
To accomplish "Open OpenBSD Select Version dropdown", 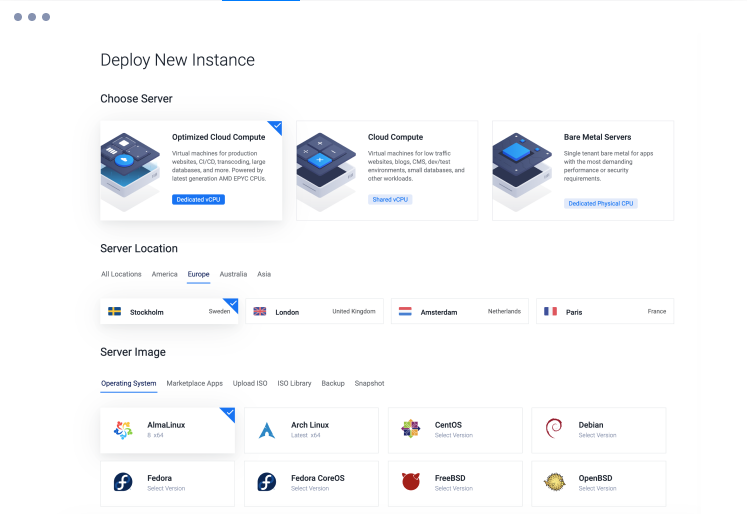I will pos(597,489).
